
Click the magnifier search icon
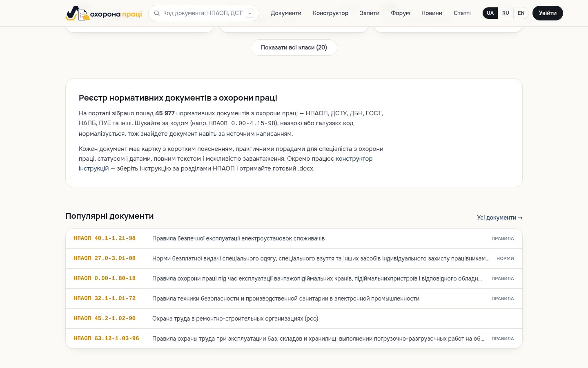(x=157, y=13)
